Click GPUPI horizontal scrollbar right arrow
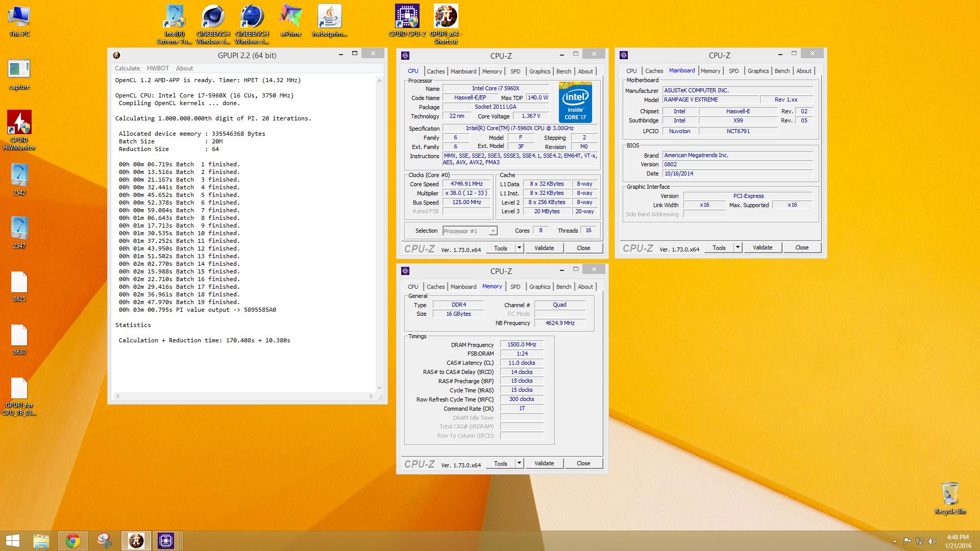980x551 pixels. pos(371,396)
